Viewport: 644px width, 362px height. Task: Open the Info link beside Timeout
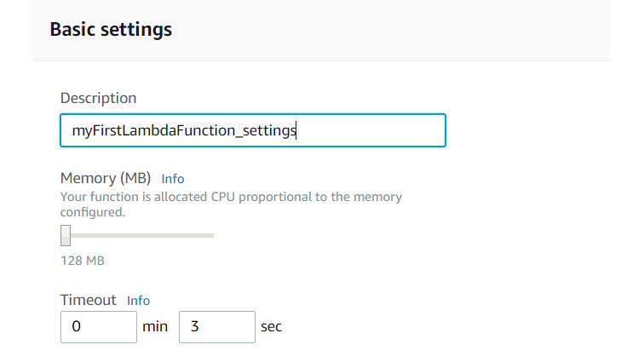pos(139,301)
